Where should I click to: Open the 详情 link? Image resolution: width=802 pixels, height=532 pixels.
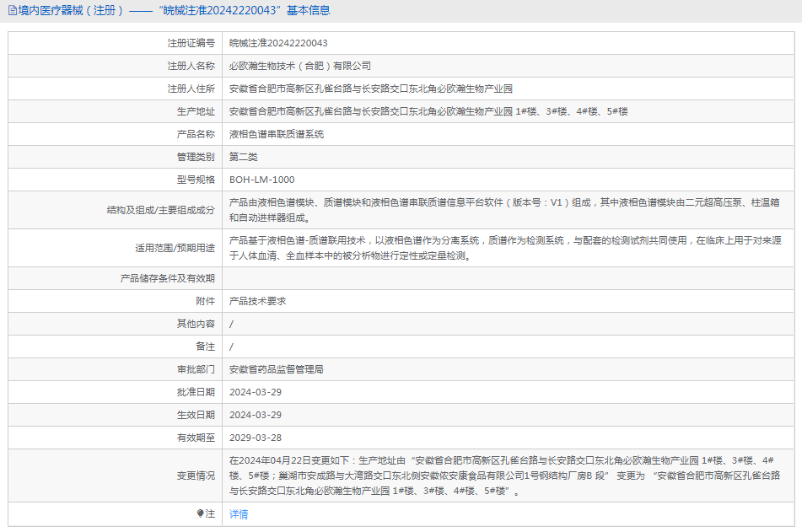(x=239, y=514)
